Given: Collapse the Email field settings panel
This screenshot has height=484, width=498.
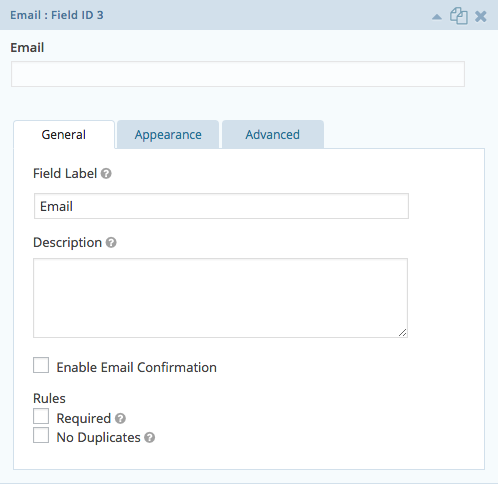Looking at the screenshot, I should pos(437,17).
